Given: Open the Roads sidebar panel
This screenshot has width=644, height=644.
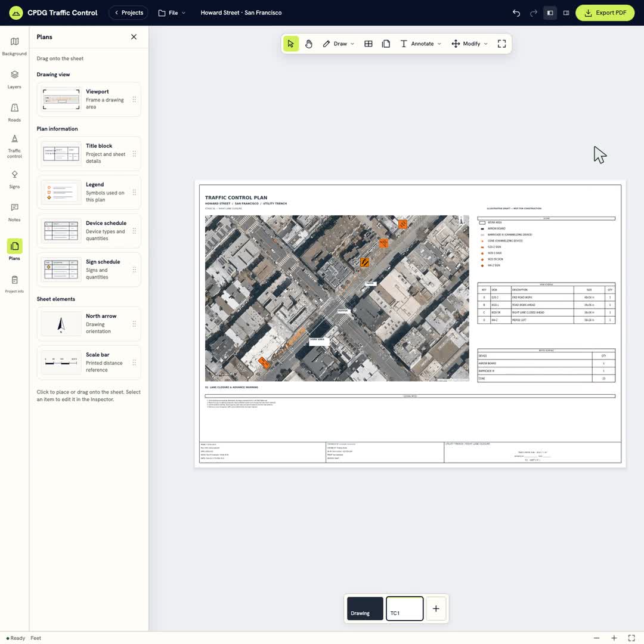Looking at the screenshot, I should pyautogui.click(x=14, y=113).
